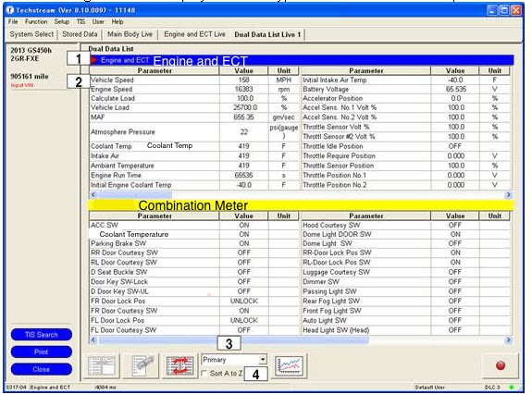
Task: Open the File menu
Action: pyautogui.click(x=13, y=21)
